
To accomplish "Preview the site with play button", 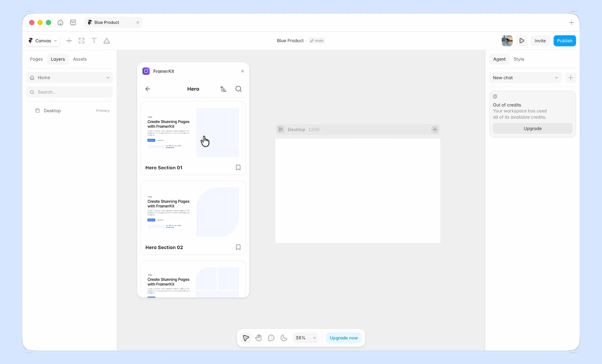I will click(522, 41).
